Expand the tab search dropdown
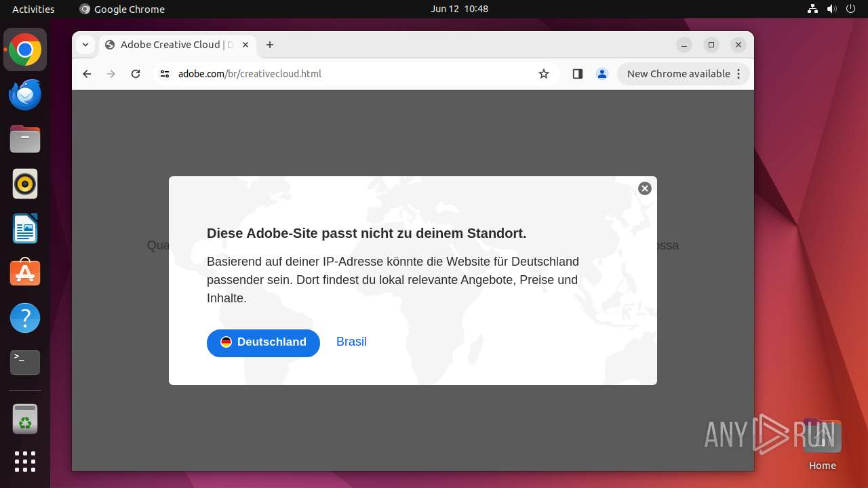Image resolution: width=868 pixels, height=488 pixels. click(85, 45)
